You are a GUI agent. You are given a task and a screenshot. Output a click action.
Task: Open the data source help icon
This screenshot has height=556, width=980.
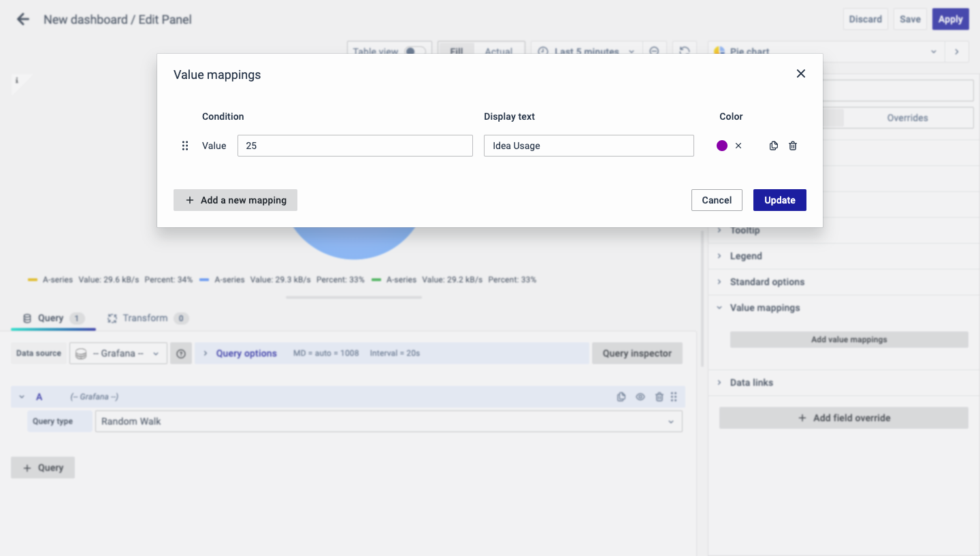[181, 354]
